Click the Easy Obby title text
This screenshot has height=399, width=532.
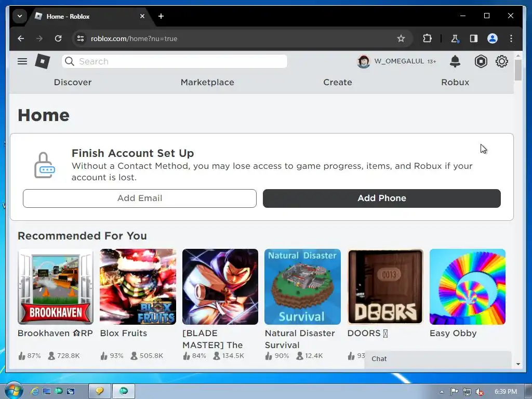click(x=453, y=334)
